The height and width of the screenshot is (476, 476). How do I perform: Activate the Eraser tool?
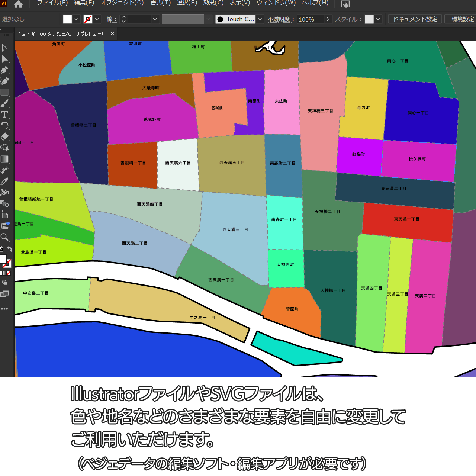(x=4, y=136)
